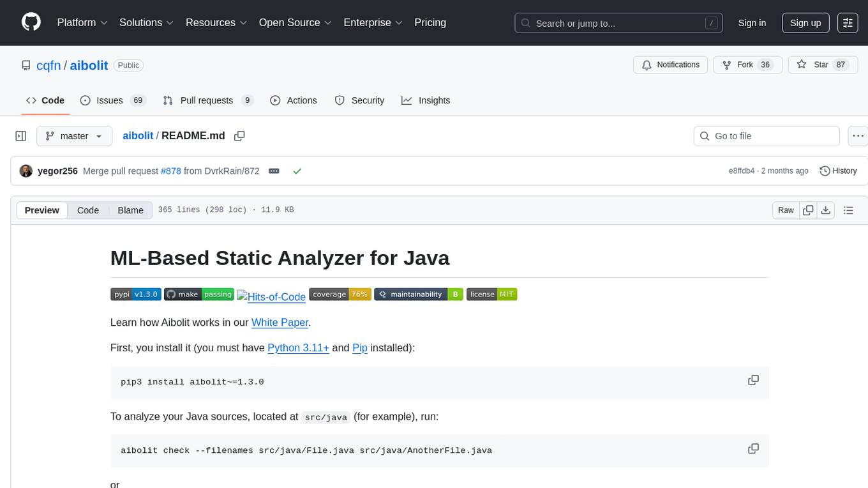
Task: Open the command palette icon
Action: tap(848, 22)
